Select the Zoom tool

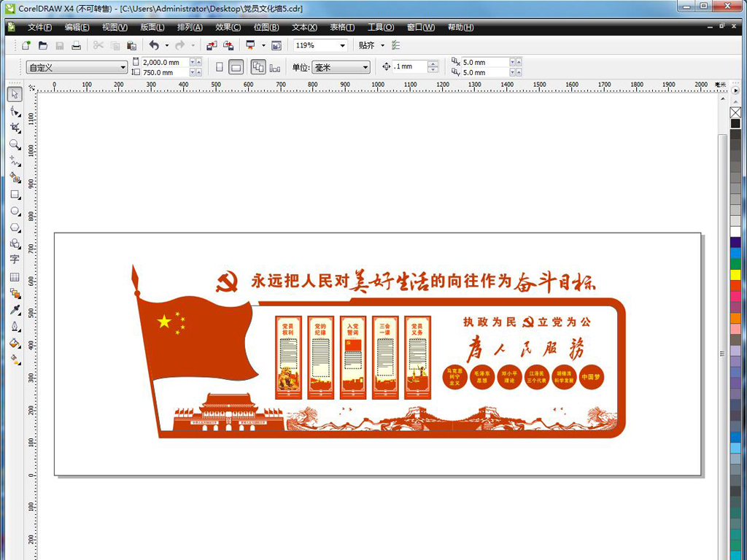point(15,145)
